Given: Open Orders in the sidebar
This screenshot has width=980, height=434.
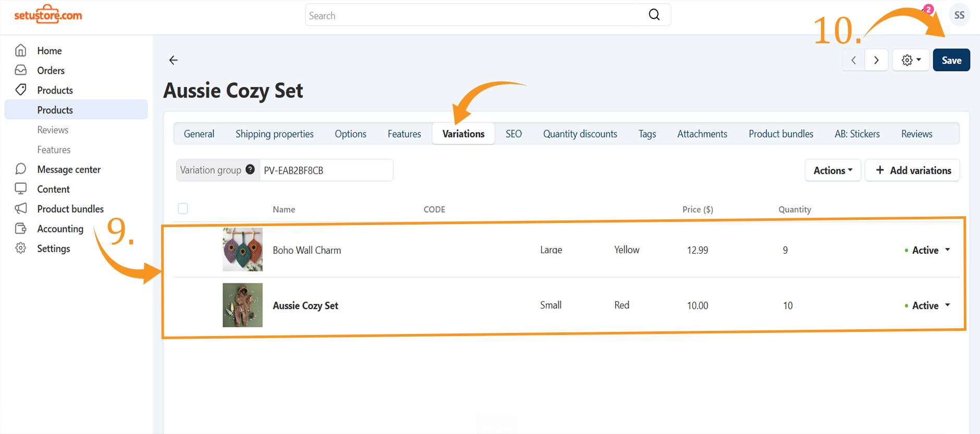Looking at the screenshot, I should [51, 70].
